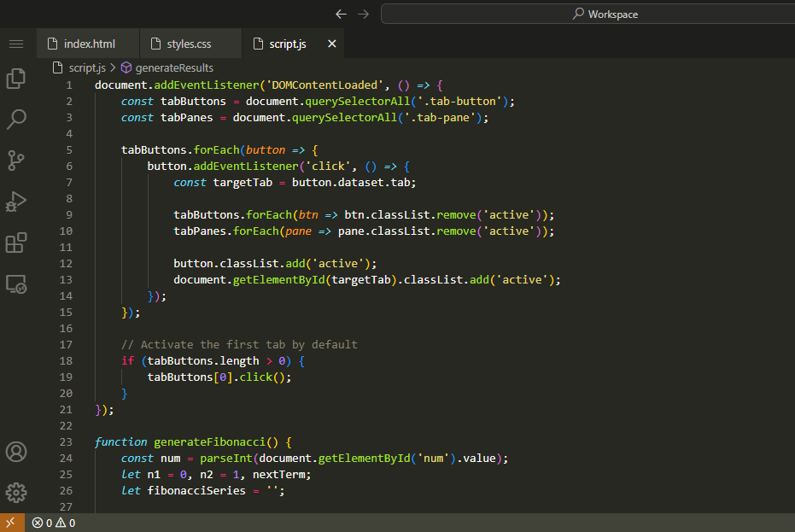Click the Workspace search command bar

(x=587, y=14)
